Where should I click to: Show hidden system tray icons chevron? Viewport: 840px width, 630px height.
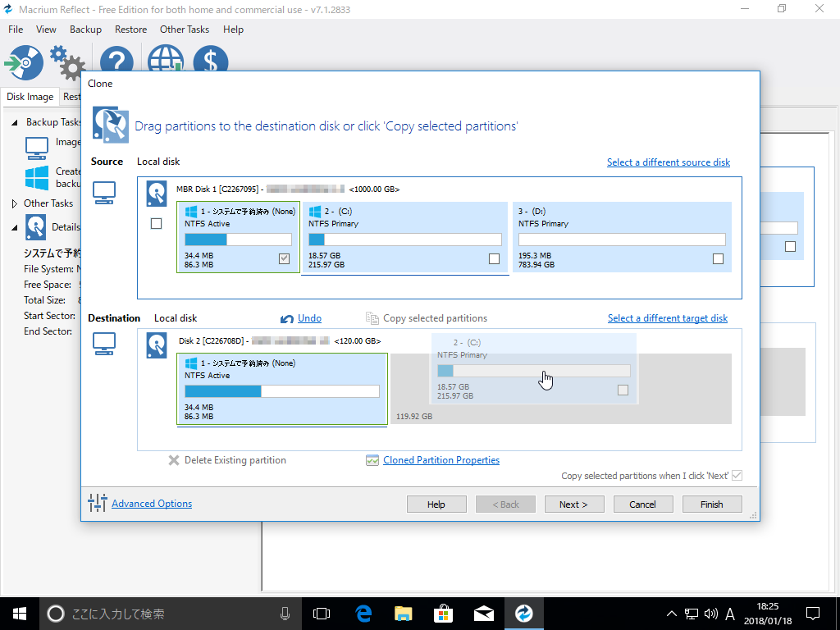671,614
